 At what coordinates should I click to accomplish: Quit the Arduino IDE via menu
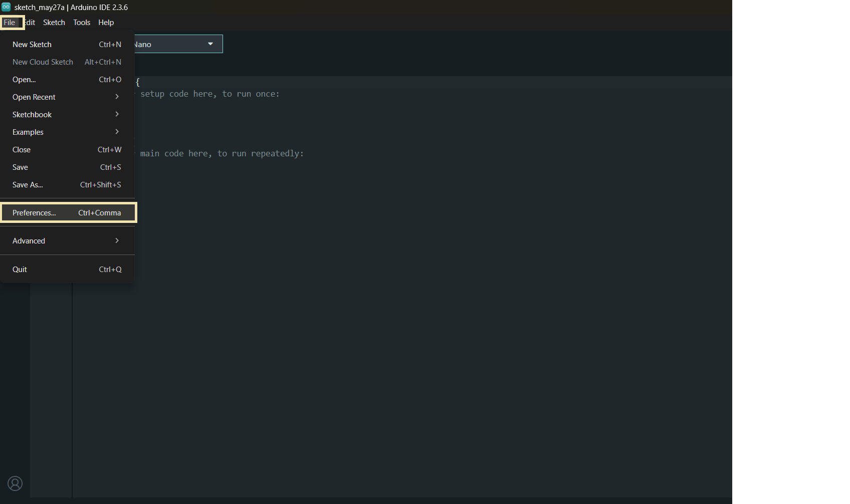[67, 270]
